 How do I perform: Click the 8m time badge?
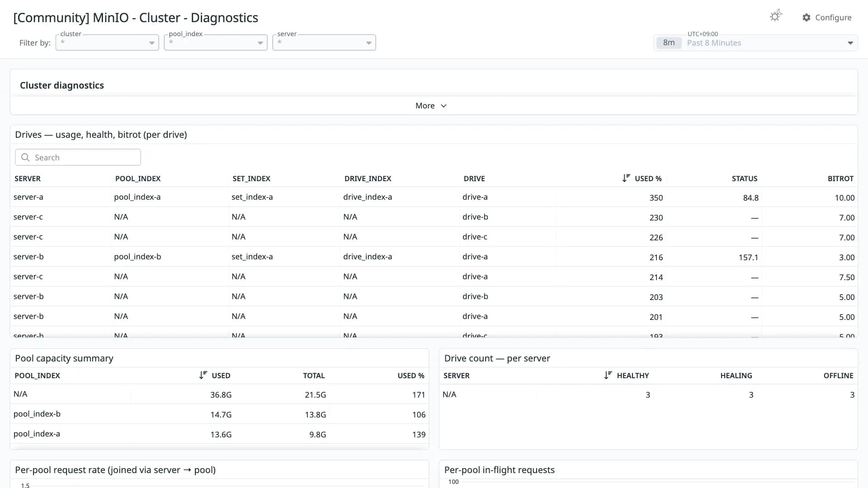point(669,43)
